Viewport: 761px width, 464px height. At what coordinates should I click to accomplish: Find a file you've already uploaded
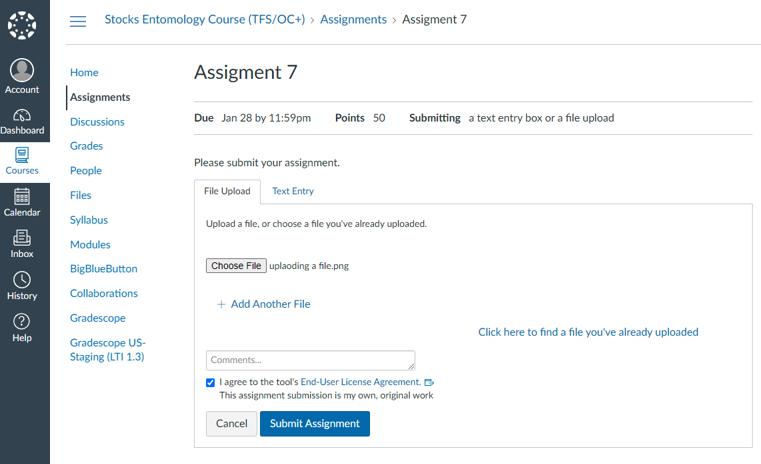coord(588,332)
